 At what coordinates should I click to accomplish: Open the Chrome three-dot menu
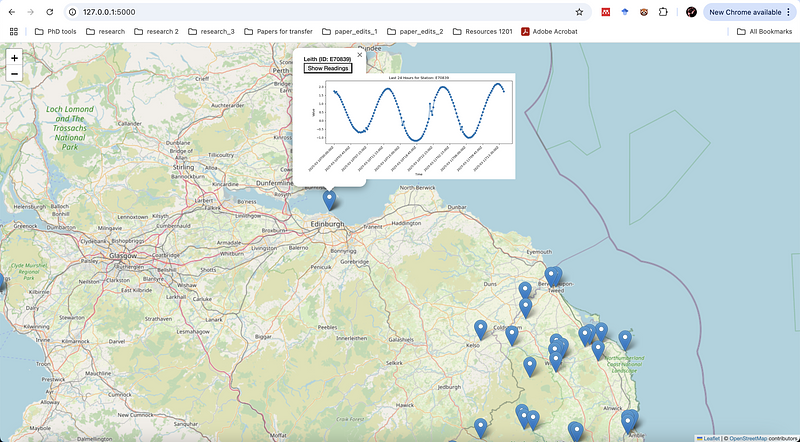(x=788, y=12)
